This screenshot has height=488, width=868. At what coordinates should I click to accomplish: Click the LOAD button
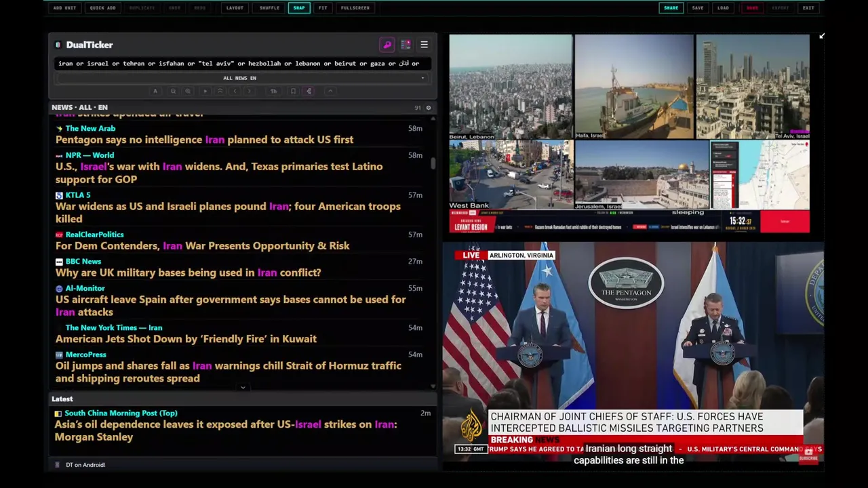(x=723, y=8)
